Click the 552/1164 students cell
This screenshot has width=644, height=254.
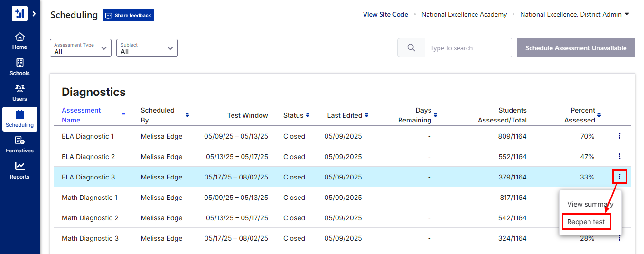click(513, 157)
